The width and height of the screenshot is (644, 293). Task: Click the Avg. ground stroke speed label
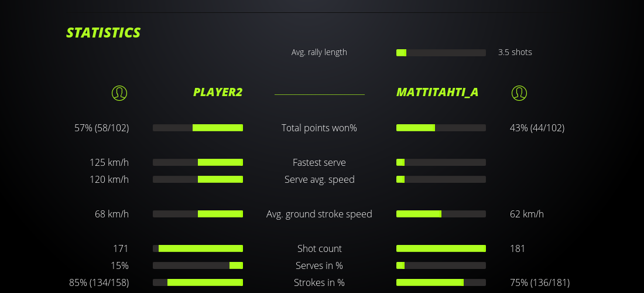coord(319,214)
